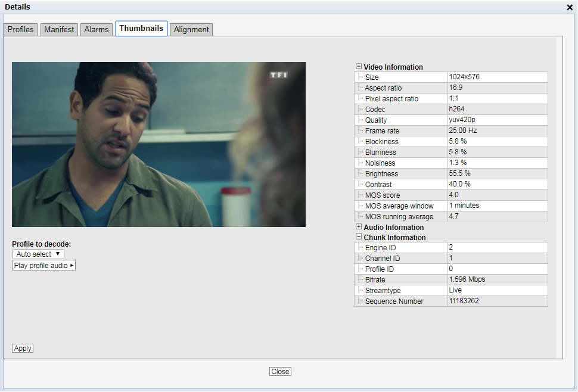This screenshot has width=578, height=392.
Task: Click the Aspect ratio row label
Action: (x=383, y=88)
